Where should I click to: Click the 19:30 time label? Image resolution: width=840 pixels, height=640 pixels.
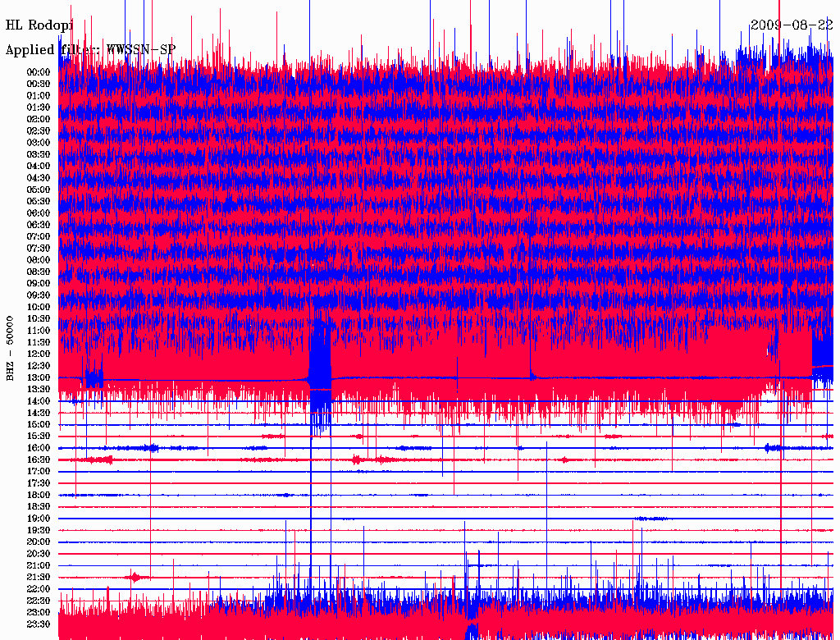pos(38,530)
